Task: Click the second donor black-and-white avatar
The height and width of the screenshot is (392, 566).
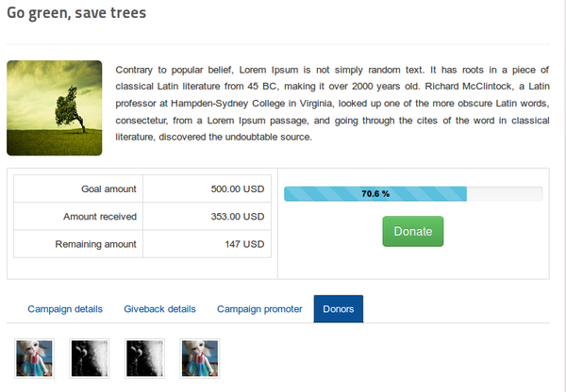Action: [90, 358]
